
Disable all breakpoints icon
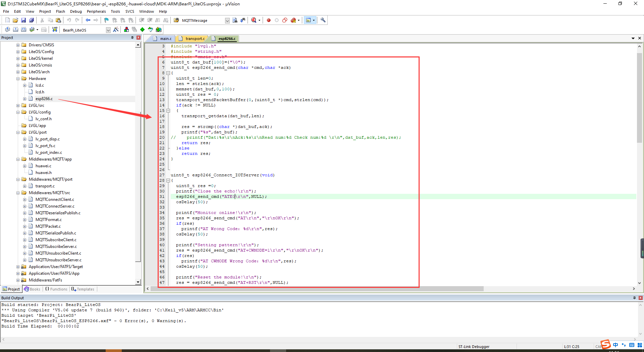coord(285,20)
